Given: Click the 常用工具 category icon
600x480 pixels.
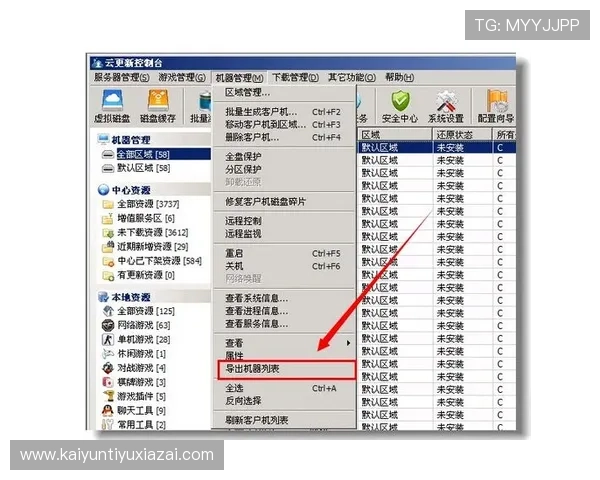Looking at the screenshot, I should [x=108, y=424].
